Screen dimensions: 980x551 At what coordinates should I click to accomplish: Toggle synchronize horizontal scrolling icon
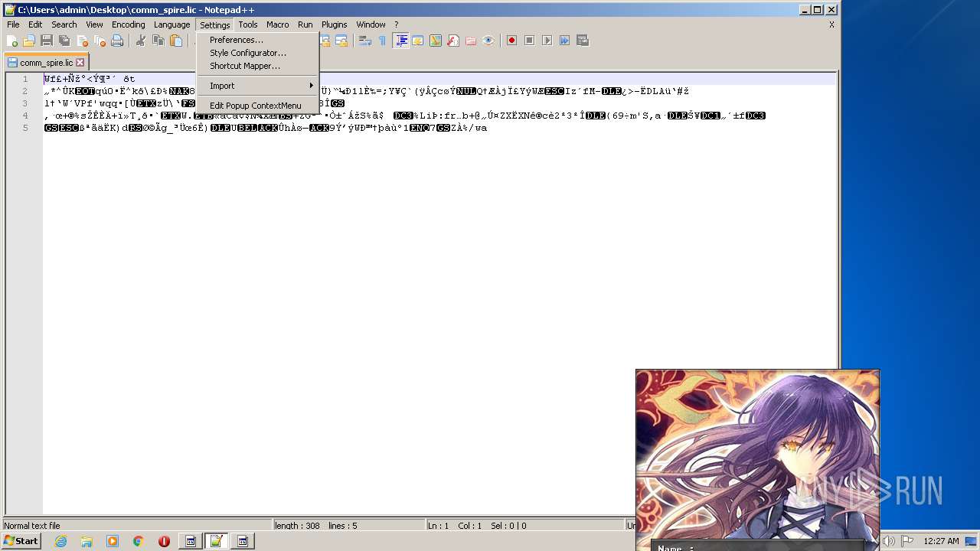(341, 41)
